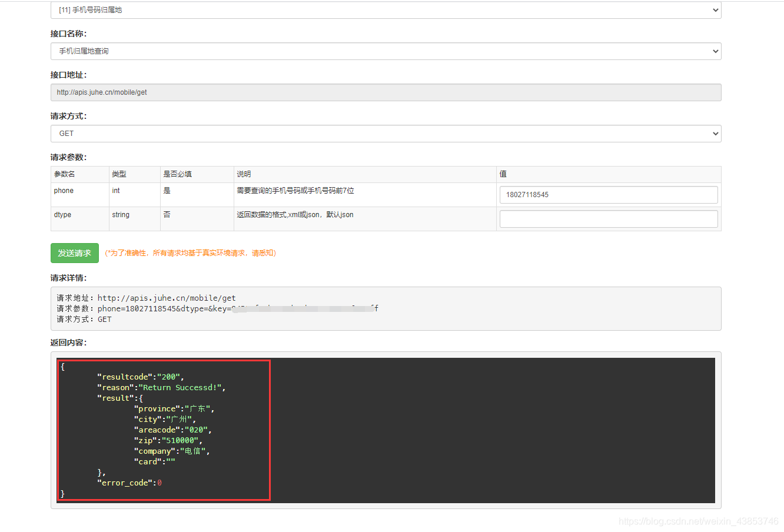This screenshot has width=784, height=532.
Task: Click the description 需要查询的手机号码或手机号码前7位
Action: 295,191
